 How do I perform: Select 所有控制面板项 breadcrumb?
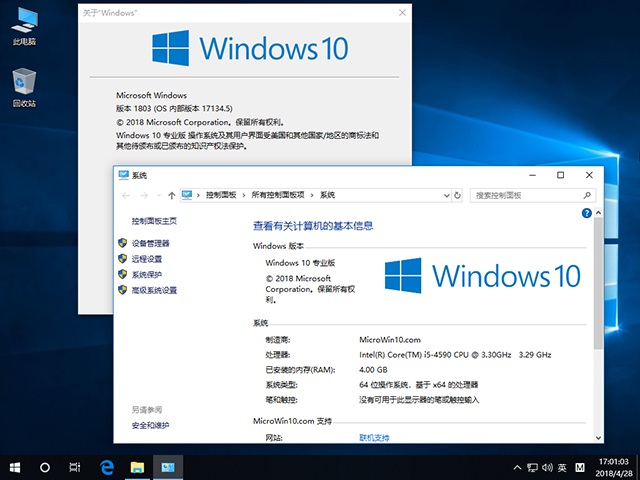(x=278, y=195)
